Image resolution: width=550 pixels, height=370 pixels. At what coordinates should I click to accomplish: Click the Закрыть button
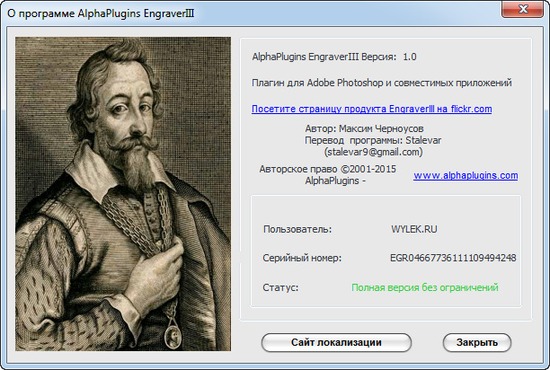pos(477,342)
